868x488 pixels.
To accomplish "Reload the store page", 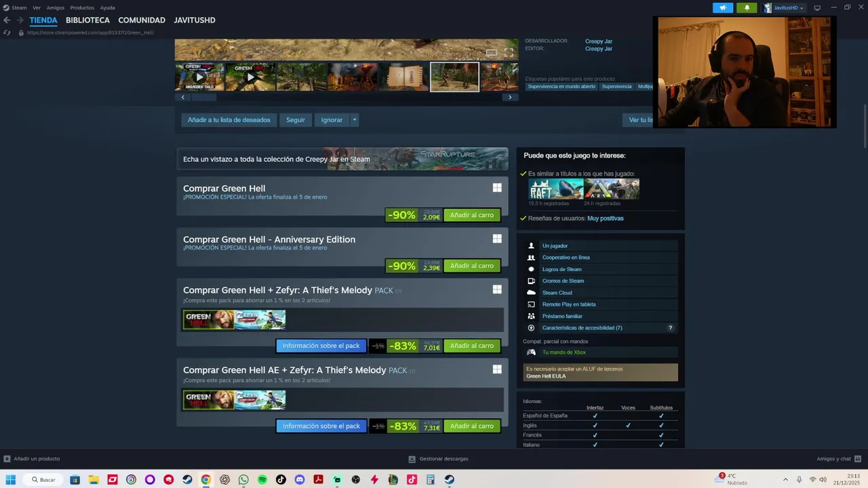I will click(7, 33).
